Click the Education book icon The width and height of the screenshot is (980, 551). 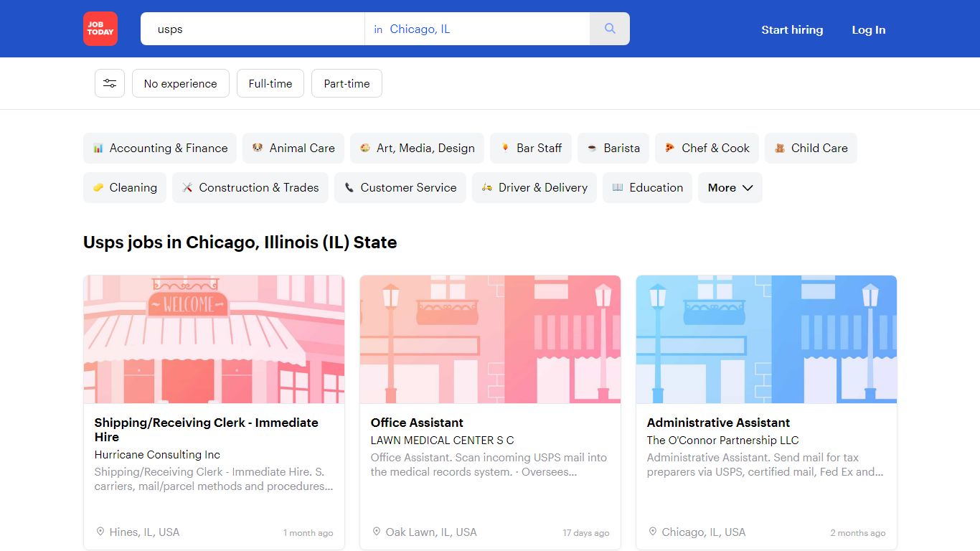coord(618,188)
